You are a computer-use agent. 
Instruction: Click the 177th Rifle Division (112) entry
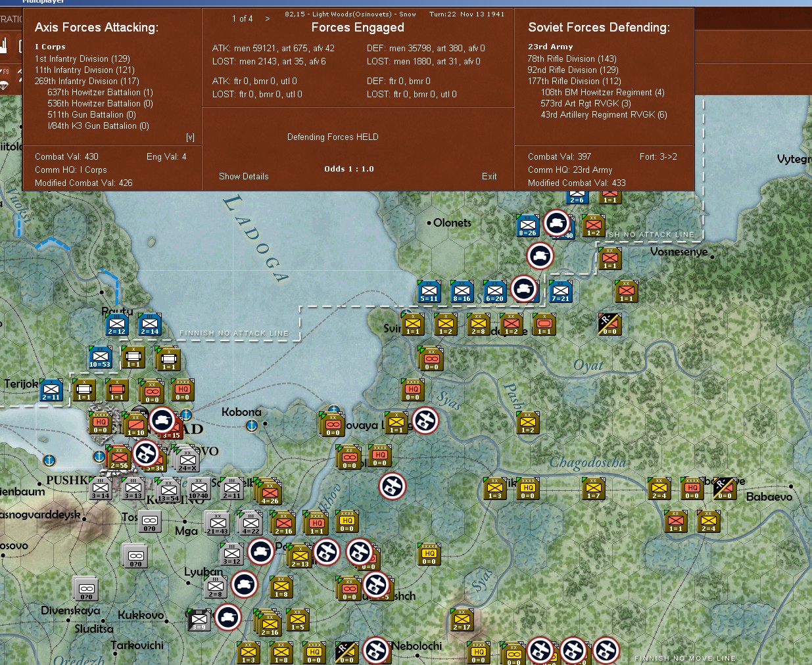(574, 81)
